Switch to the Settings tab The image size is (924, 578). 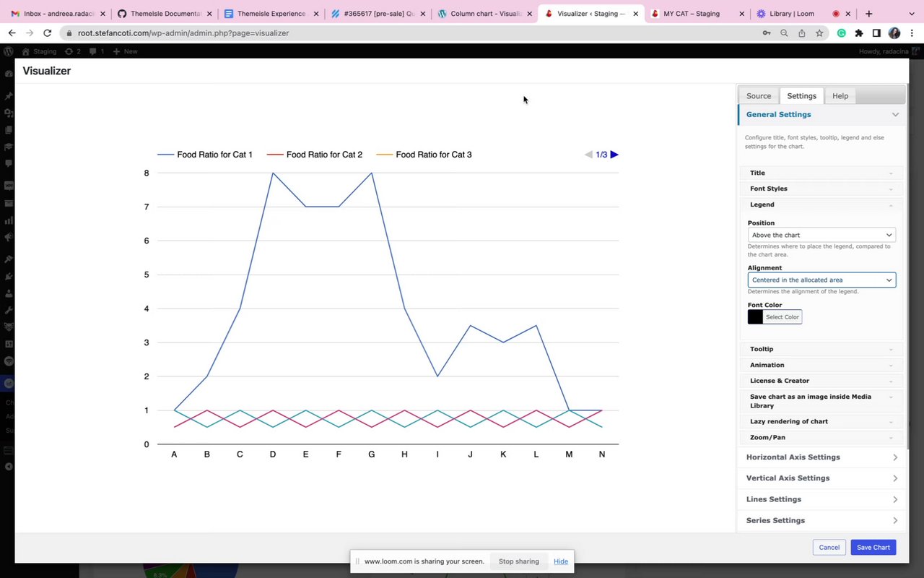801,95
